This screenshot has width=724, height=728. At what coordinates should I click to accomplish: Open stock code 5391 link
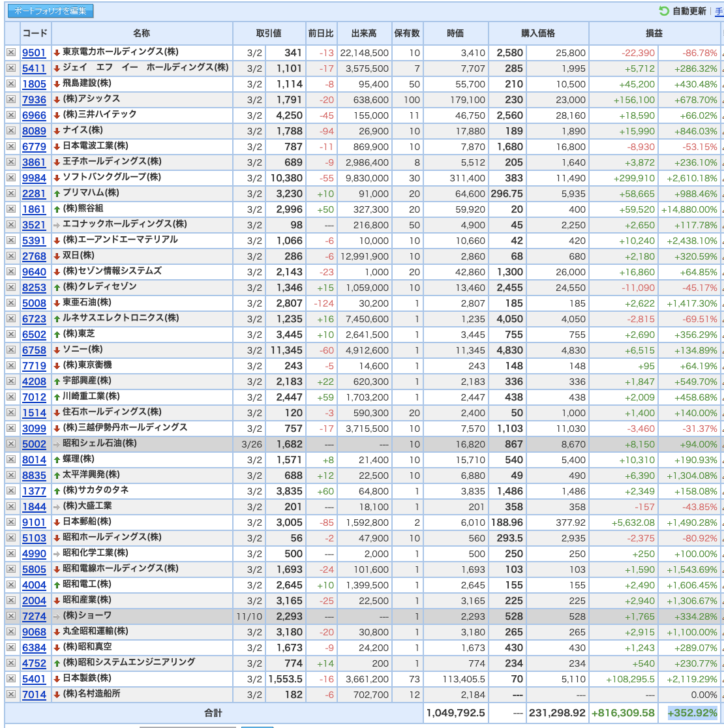(35, 241)
